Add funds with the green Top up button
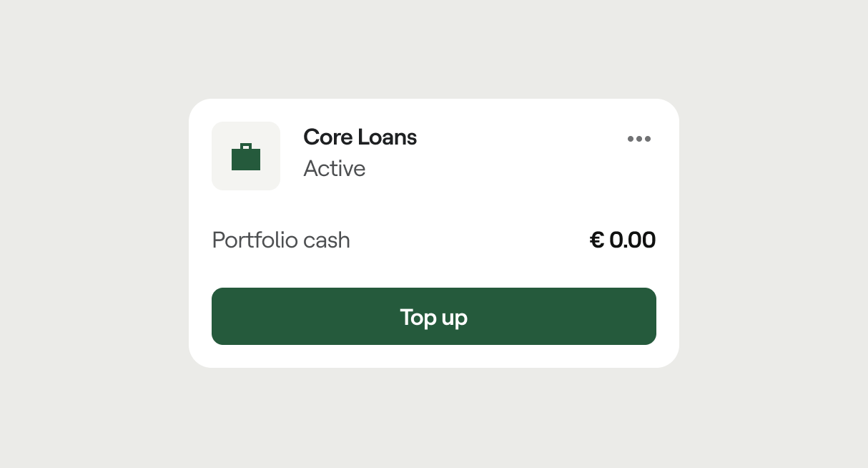The height and width of the screenshot is (468, 868). pos(434,316)
